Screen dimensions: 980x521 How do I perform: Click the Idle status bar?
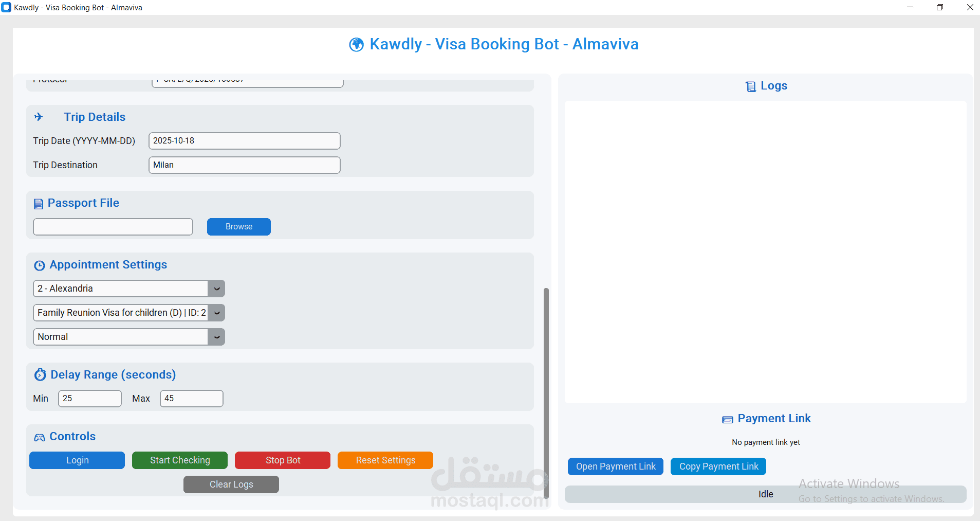(766, 494)
